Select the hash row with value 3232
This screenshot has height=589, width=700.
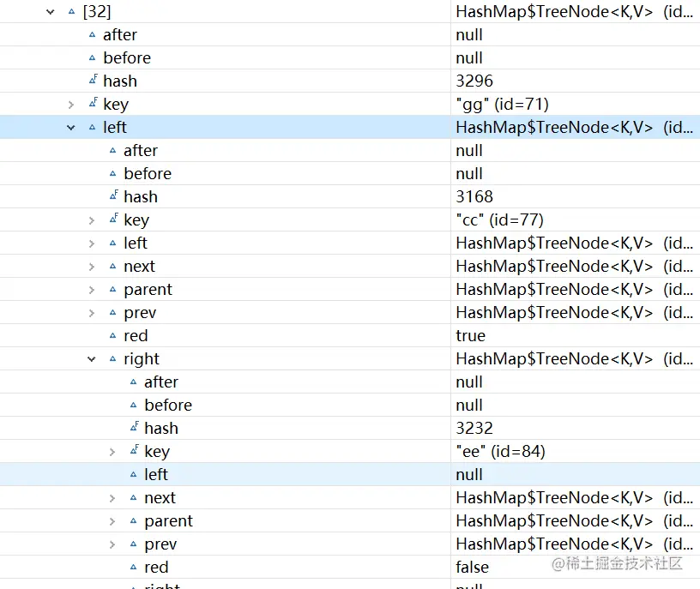pos(350,428)
